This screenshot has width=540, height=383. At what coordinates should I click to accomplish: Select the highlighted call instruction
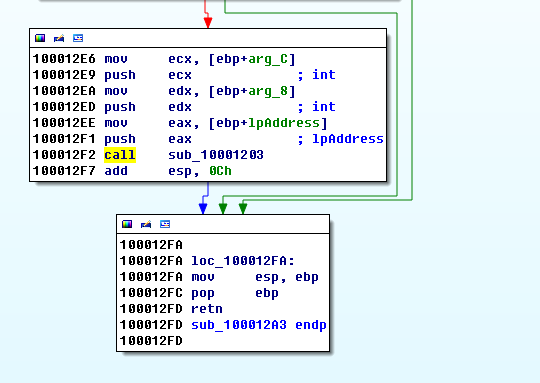[x=120, y=155]
